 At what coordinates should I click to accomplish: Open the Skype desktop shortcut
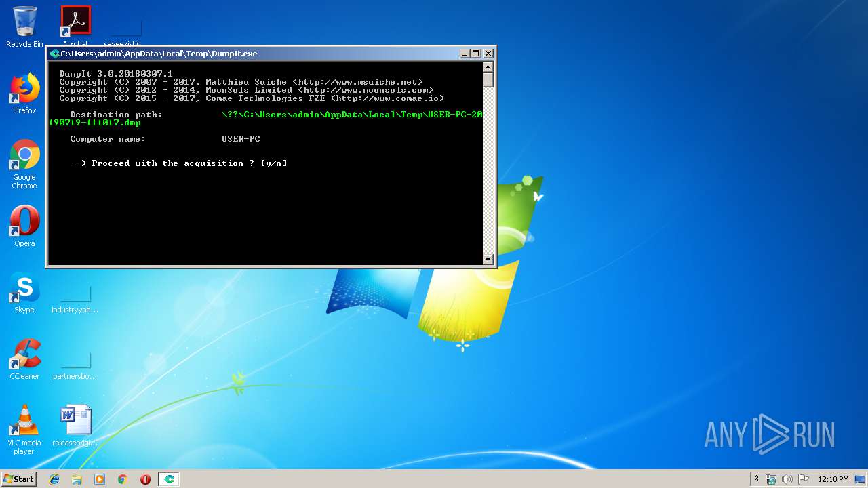click(x=24, y=293)
